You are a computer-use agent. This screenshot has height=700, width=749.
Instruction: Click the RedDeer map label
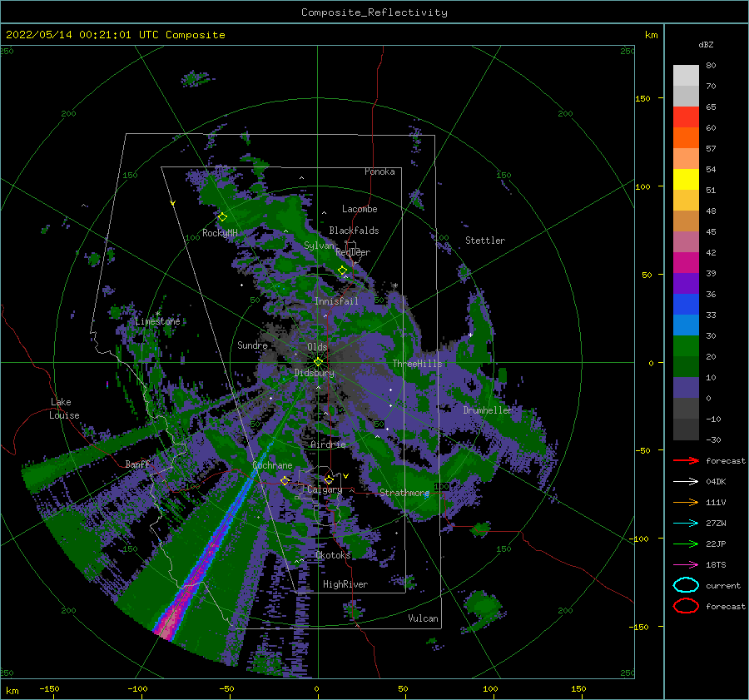click(x=353, y=252)
